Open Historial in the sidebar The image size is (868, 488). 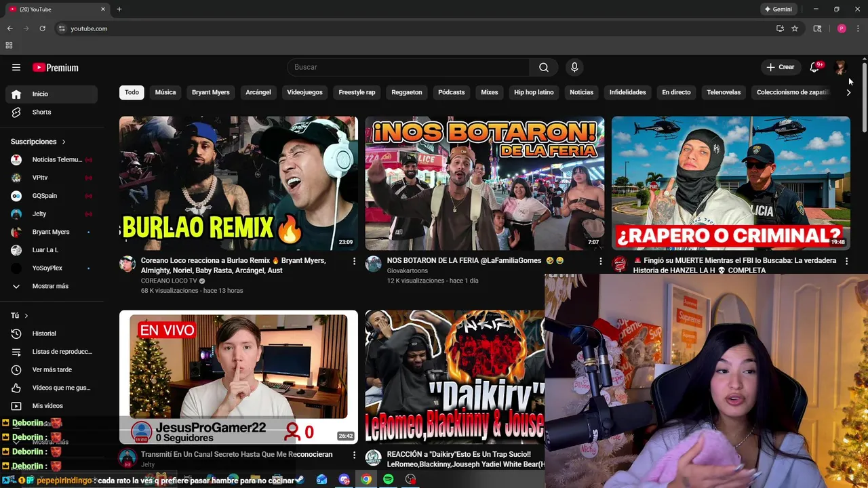52,333
